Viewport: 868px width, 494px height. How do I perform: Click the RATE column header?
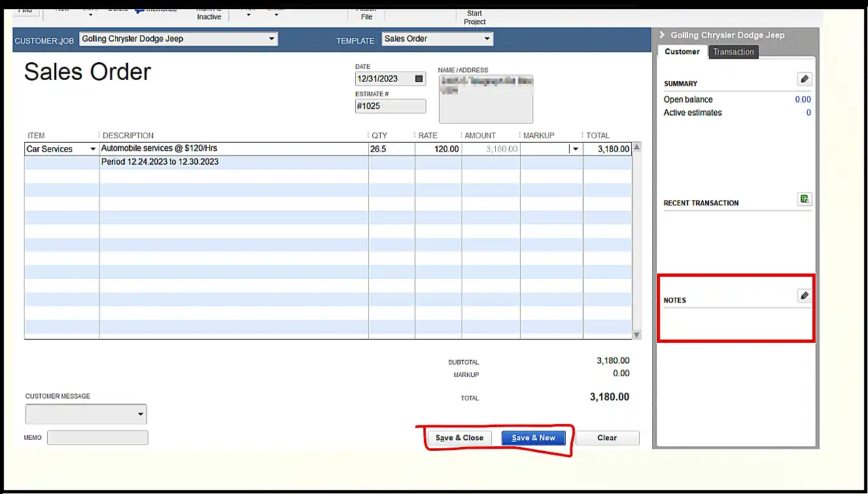428,135
